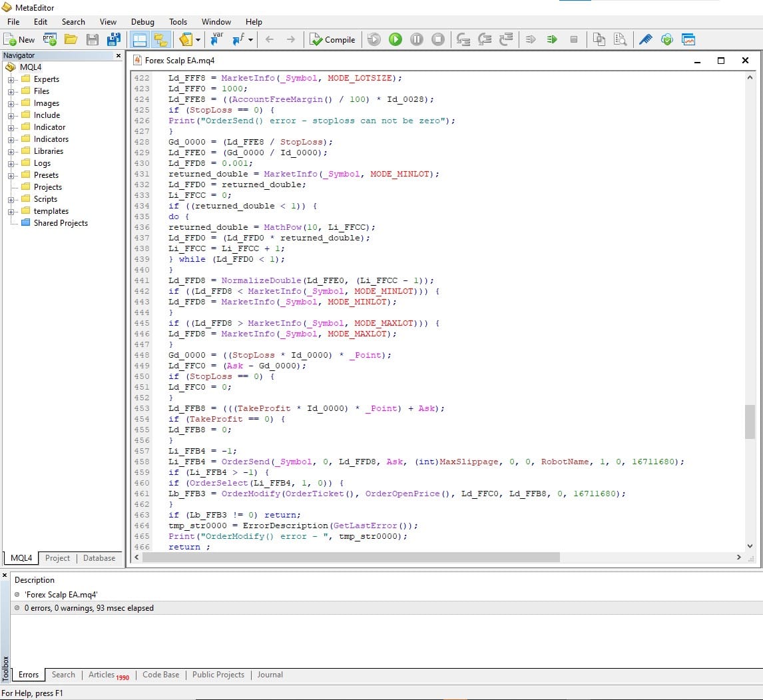Click the pause debugging button
The width and height of the screenshot is (763, 700).
tap(417, 39)
